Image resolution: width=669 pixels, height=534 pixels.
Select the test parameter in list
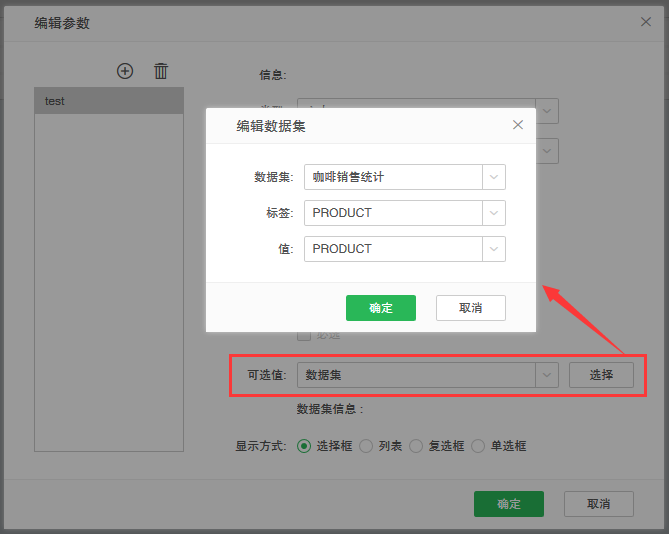pos(109,101)
